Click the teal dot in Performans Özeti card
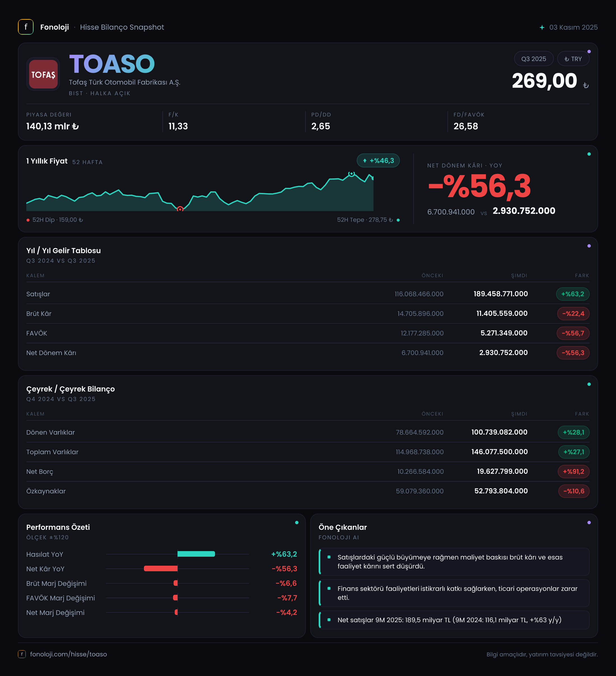 tap(297, 523)
